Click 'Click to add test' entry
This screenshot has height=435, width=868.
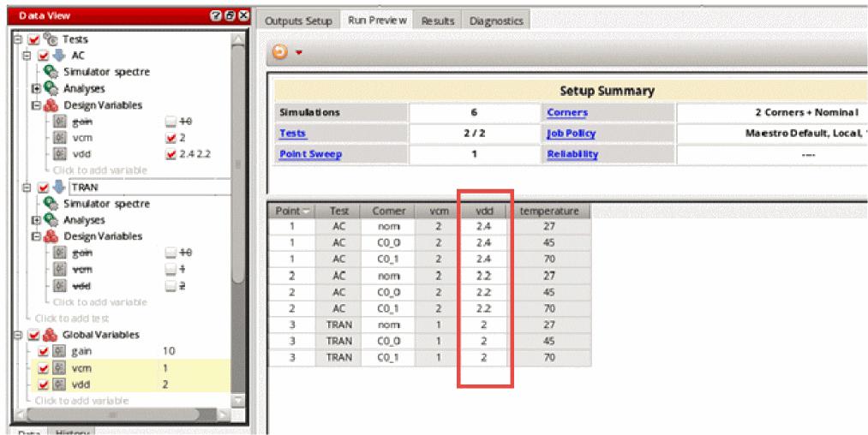72,319
